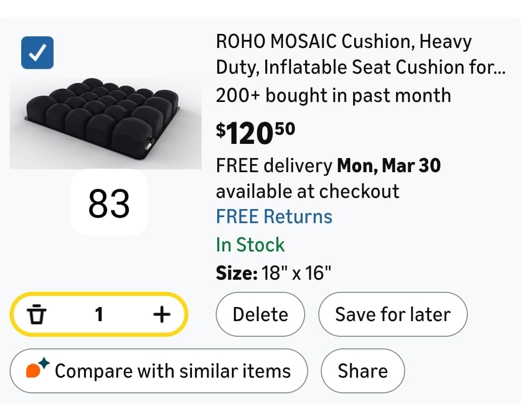
Task: Open Compare with similar items
Action: 172,371
